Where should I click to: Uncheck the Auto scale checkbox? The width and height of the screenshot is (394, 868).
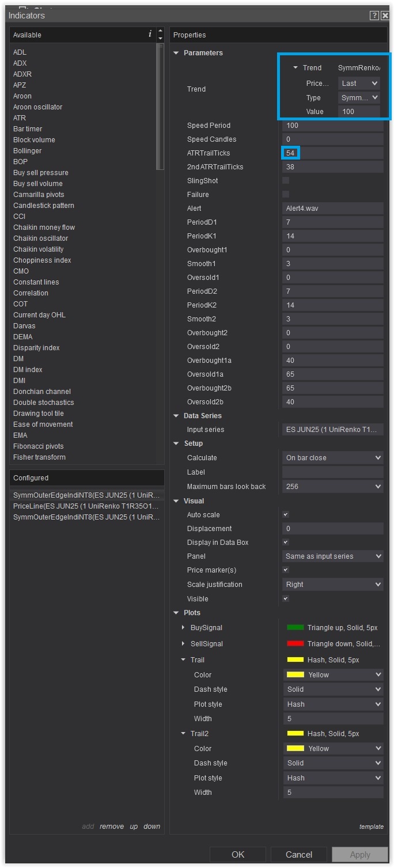pyautogui.click(x=286, y=515)
